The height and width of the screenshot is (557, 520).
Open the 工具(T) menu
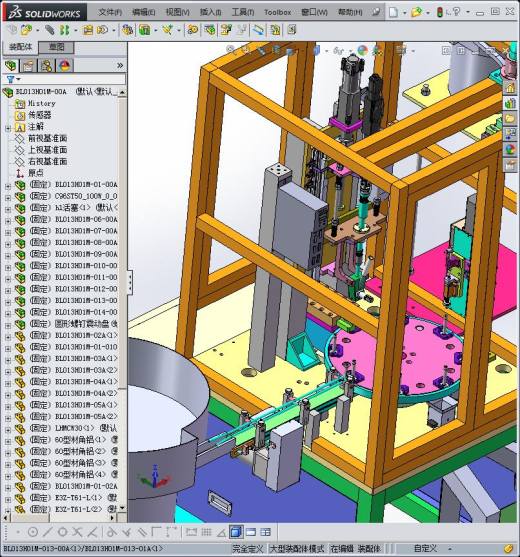(x=243, y=12)
